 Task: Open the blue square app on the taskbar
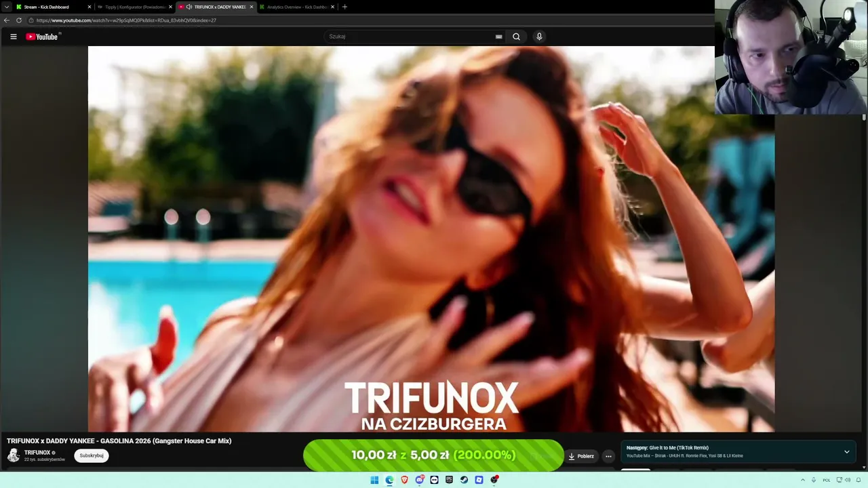coord(479,480)
